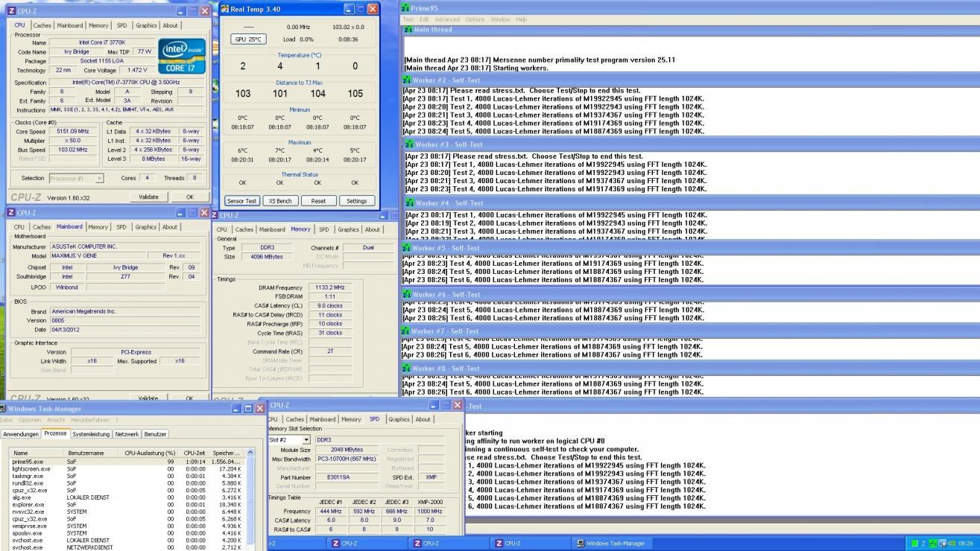Select the Graphics tab in the CPU-Z Mainboard window
Screen dimensions: 980x551
click(x=145, y=227)
